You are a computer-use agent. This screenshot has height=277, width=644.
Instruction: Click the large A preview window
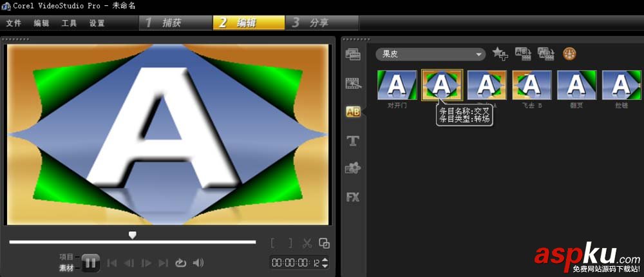click(167, 135)
